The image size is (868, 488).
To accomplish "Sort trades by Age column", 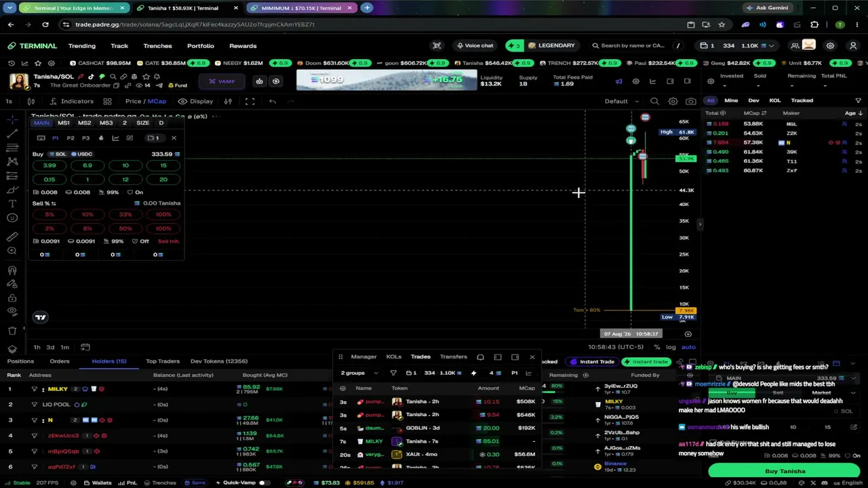I will (853, 113).
